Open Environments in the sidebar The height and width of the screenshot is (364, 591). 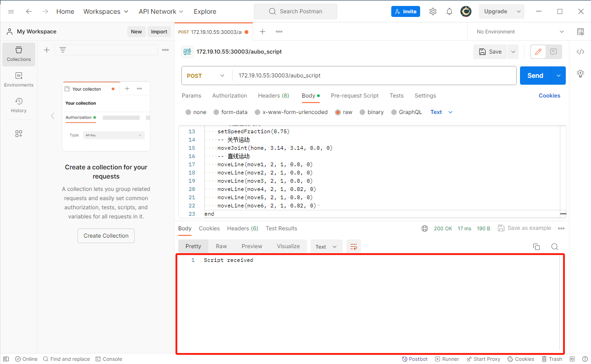tap(19, 80)
